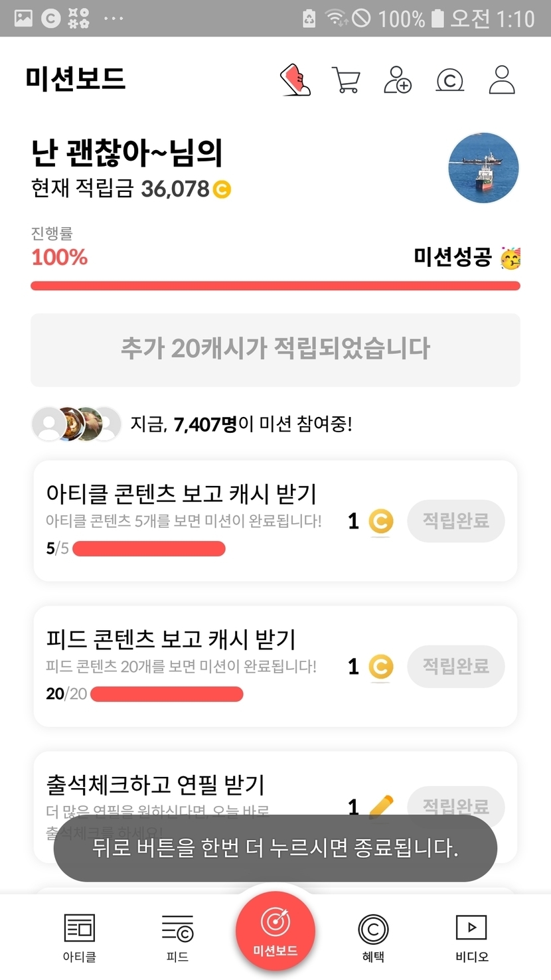551x980 pixels.
Task: Tap the red sneaker icon in header
Action: click(295, 80)
